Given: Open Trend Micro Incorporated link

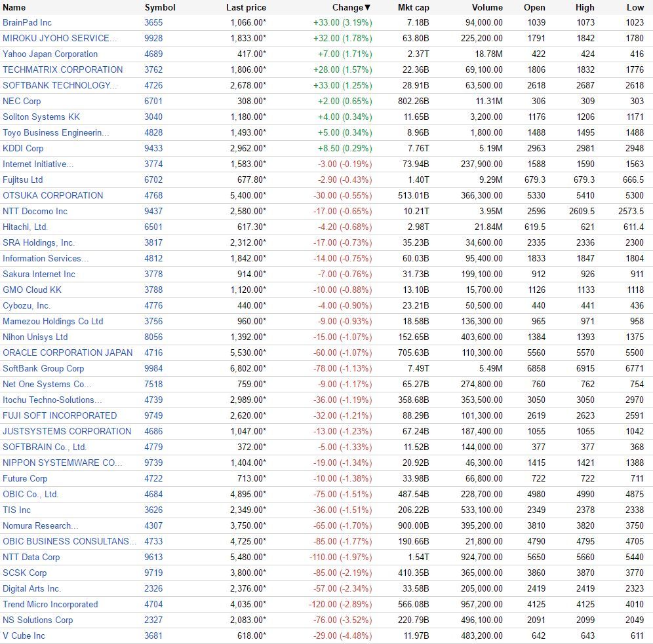Looking at the screenshot, I should (50, 605).
